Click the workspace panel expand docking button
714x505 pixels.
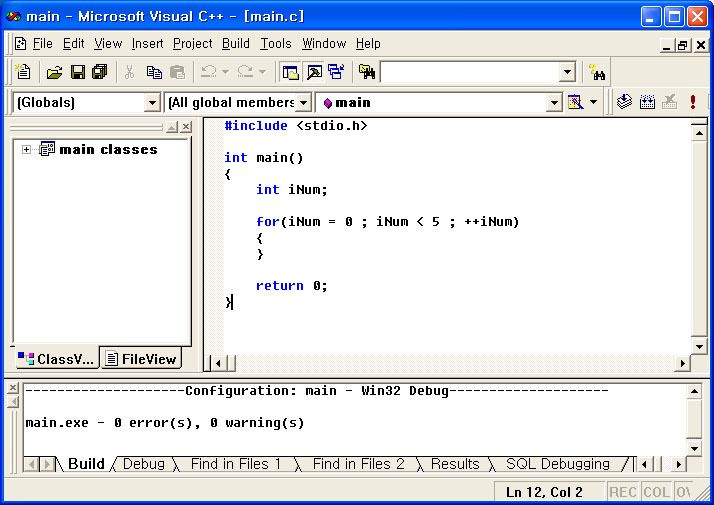click(172, 127)
